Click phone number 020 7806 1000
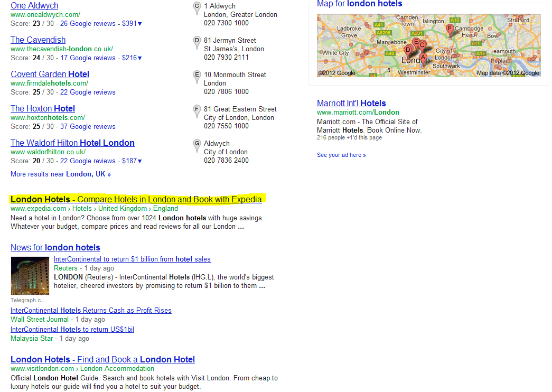 point(226,91)
